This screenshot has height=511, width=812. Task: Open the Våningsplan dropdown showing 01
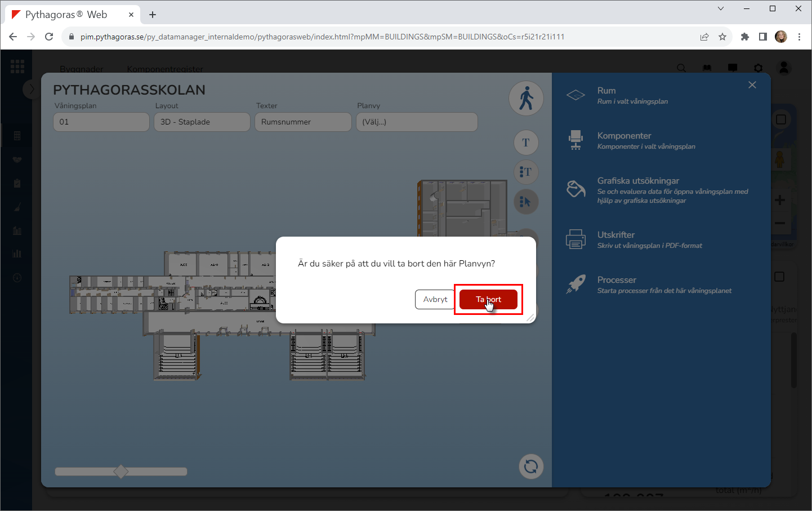click(x=101, y=122)
